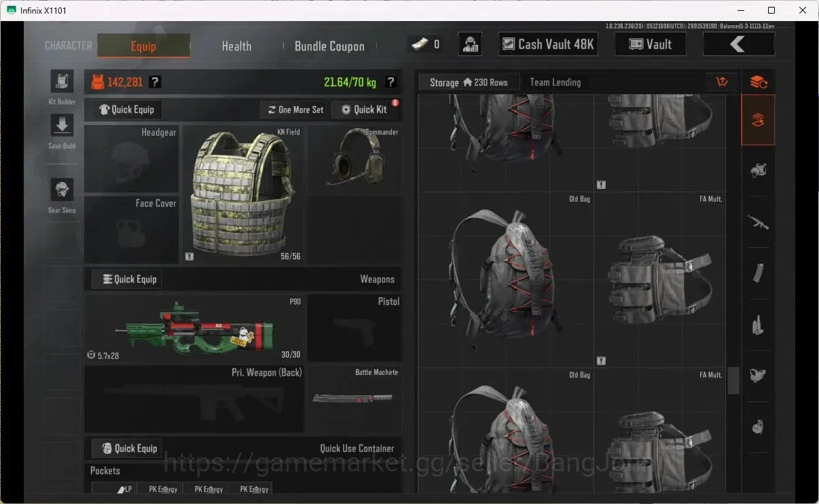
Task: Open the Kit Builder icon
Action: [x=62, y=82]
